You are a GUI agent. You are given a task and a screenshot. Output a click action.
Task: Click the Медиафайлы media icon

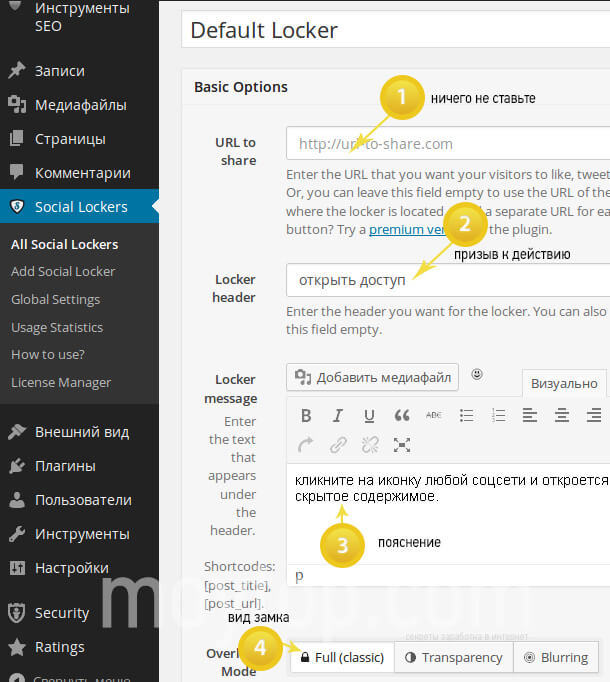click(17, 104)
